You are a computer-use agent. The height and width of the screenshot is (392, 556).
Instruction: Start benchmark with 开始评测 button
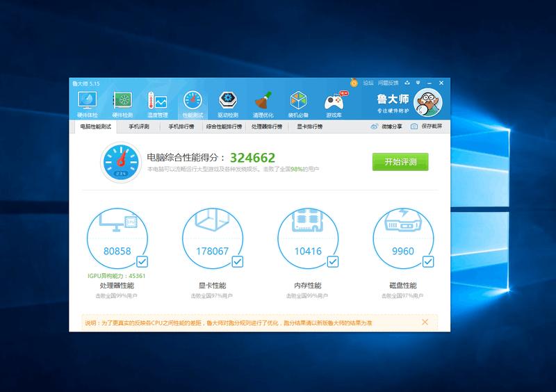pos(400,162)
